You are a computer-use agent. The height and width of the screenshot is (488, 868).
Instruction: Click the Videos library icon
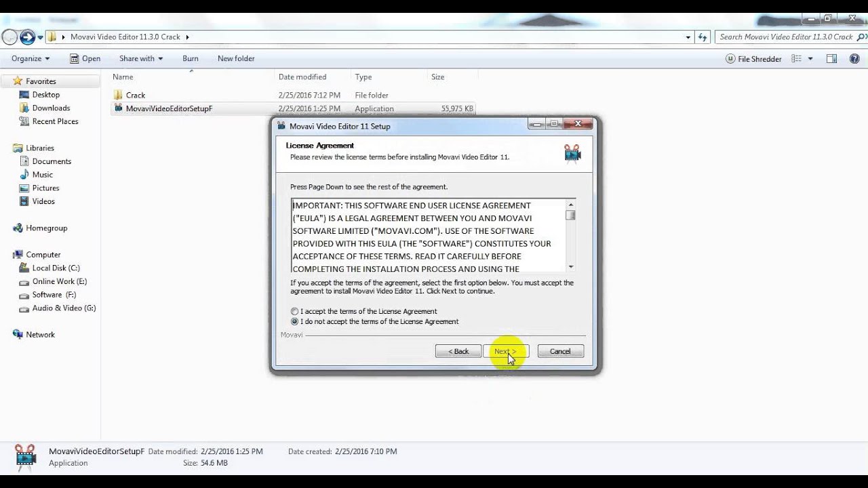(24, 201)
